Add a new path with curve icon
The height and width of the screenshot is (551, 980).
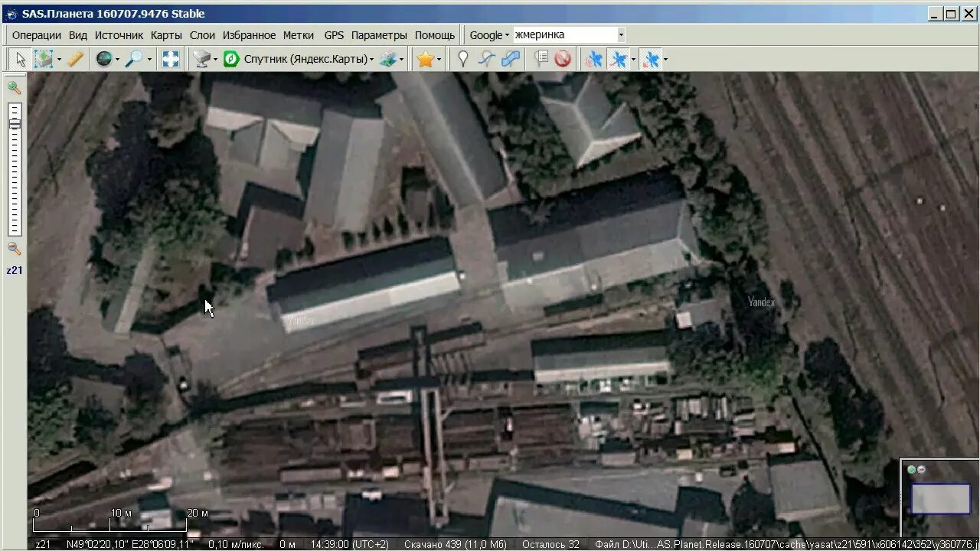coord(487,59)
